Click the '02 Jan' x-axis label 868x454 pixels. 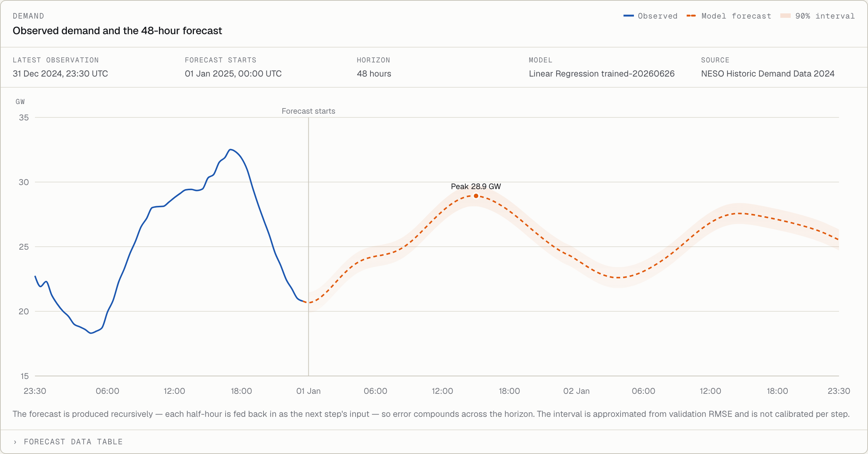click(x=576, y=391)
